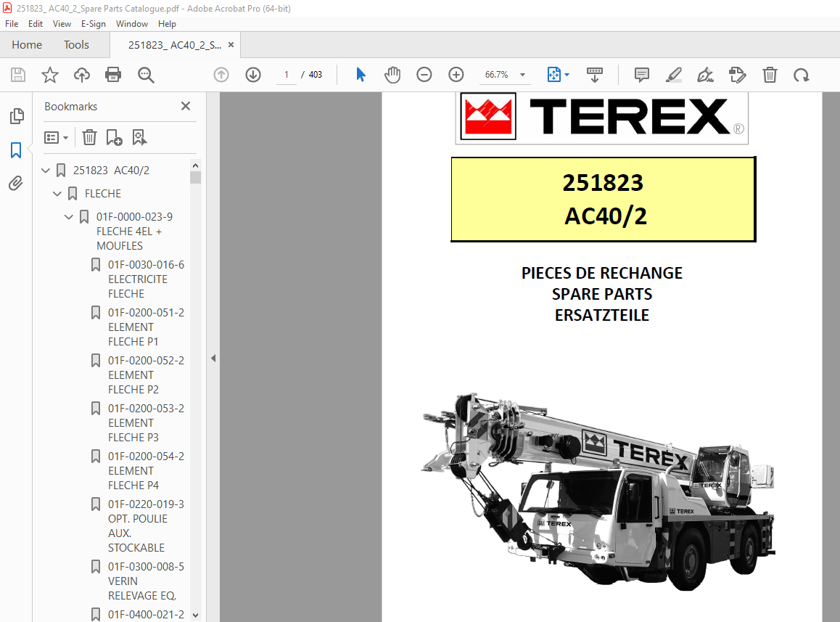840x622 pixels.
Task: Collapse 251823 AC40/2 bookmark
Action: [x=46, y=171]
